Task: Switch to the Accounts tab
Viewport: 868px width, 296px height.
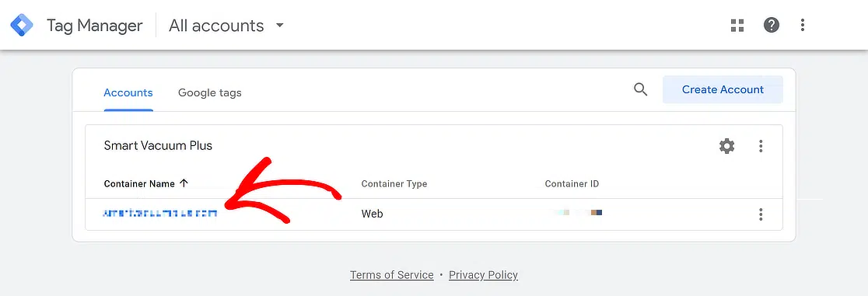Action: click(128, 93)
